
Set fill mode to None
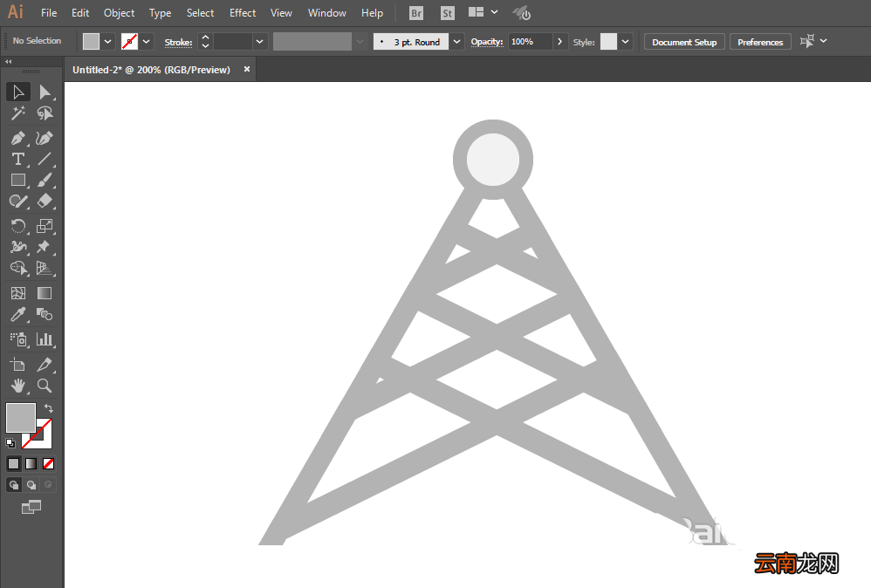(x=48, y=463)
